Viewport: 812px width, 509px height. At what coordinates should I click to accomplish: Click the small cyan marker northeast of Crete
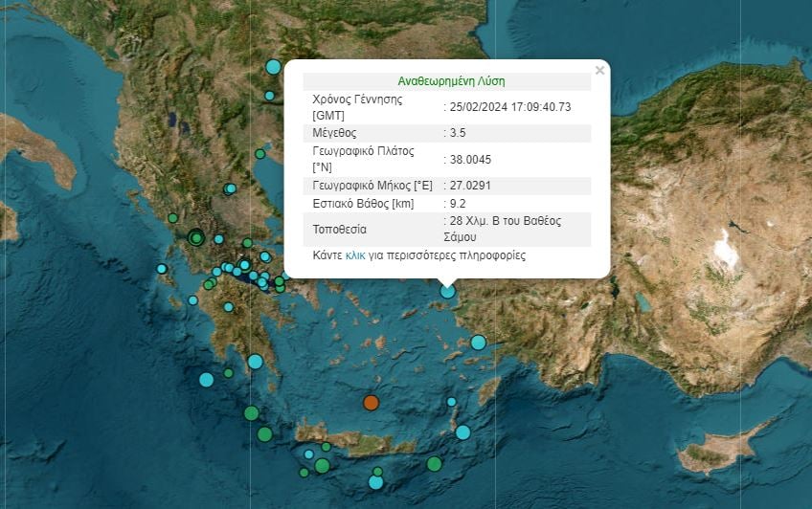[x=451, y=402]
